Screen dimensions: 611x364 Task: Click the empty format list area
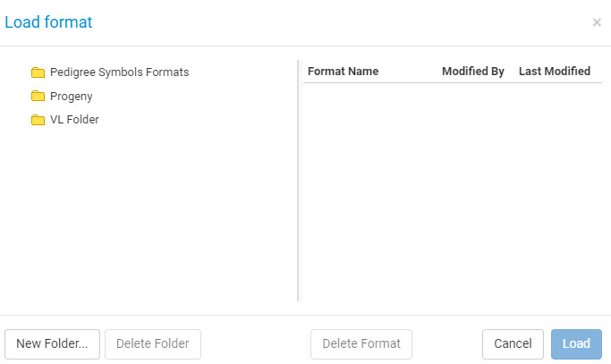point(453,191)
